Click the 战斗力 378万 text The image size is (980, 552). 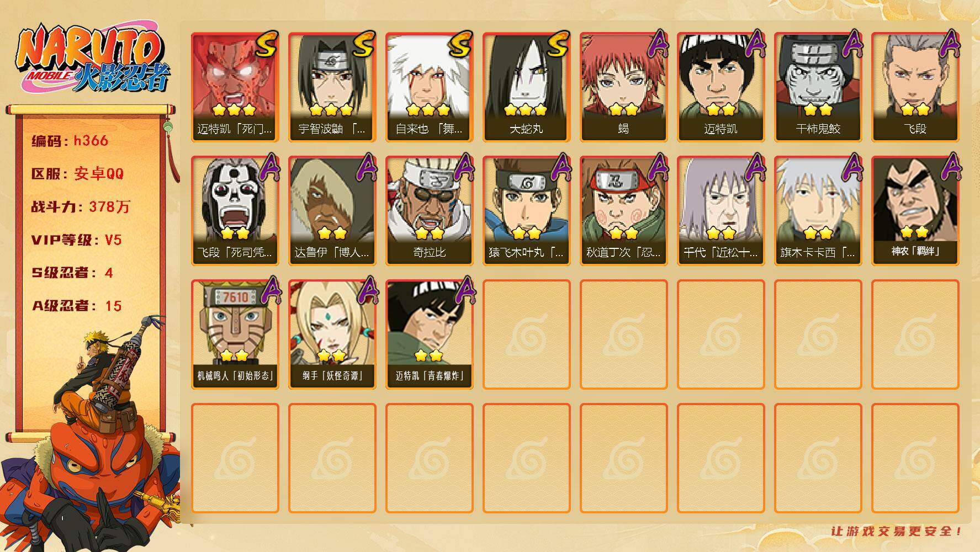click(81, 207)
